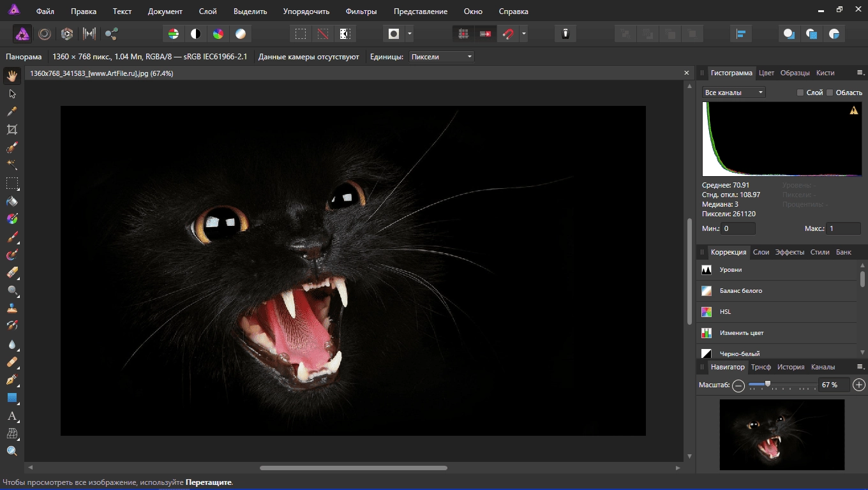The image size is (868, 490).
Task: Add an Изменить цвет adjustment
Action: coord(777,333)
